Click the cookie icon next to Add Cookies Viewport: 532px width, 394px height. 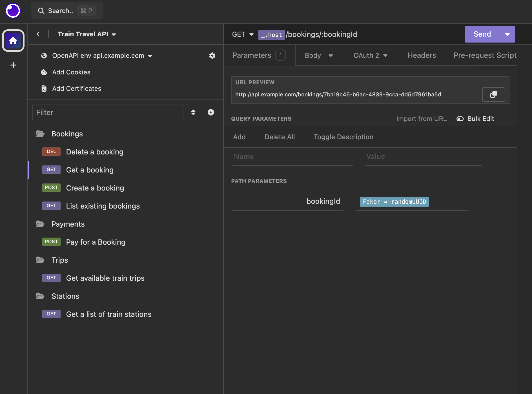pyautogui.click(x=44, y=72)
